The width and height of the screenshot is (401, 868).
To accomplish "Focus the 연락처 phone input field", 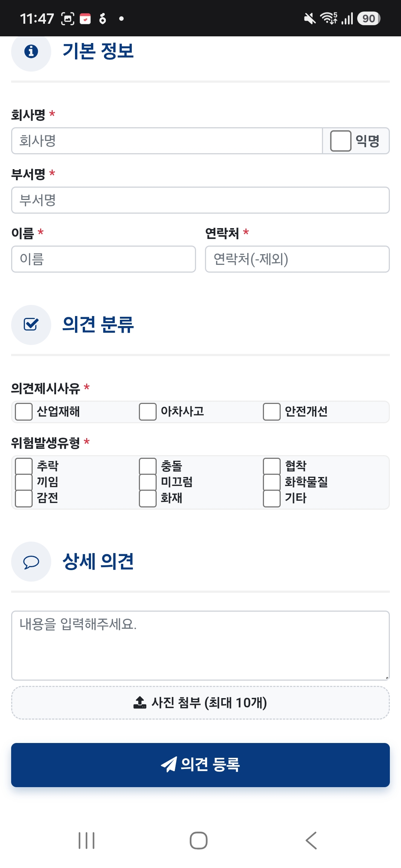I will click(297, 259).
